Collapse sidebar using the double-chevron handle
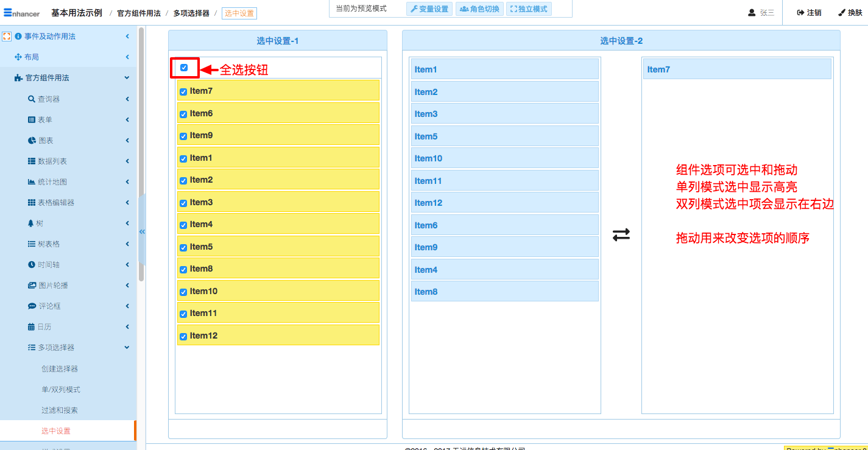This screenshot has width=868, height=450. (x=142, y=231)
